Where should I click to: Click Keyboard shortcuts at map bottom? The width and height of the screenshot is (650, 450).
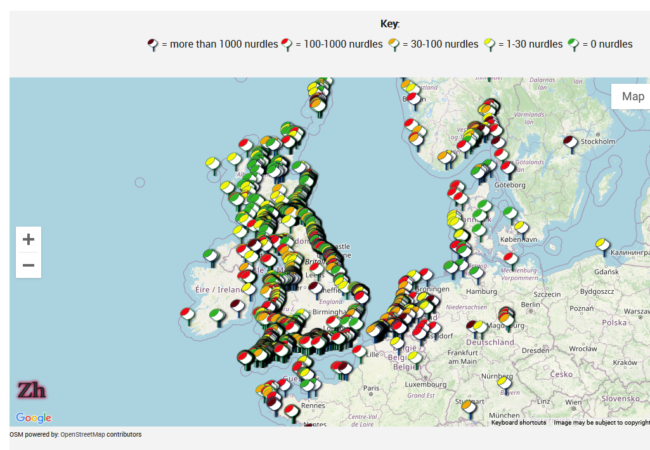click(x=518, y=423)
